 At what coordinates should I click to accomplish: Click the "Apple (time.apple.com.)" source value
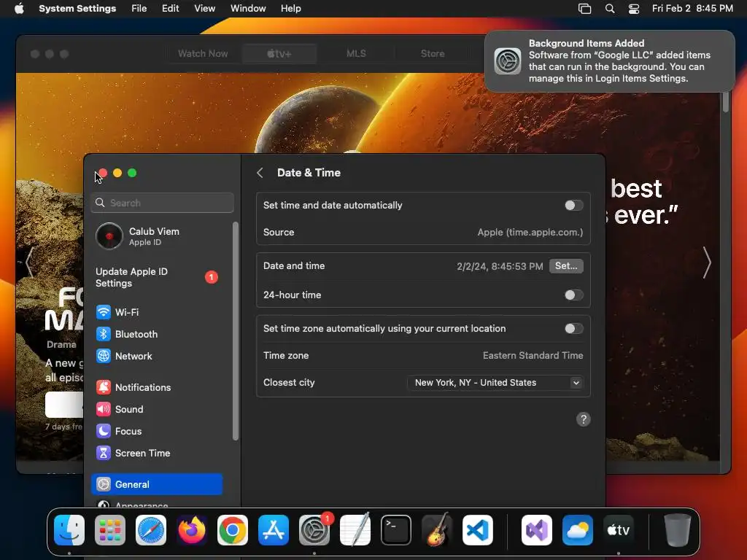(530, 233)
